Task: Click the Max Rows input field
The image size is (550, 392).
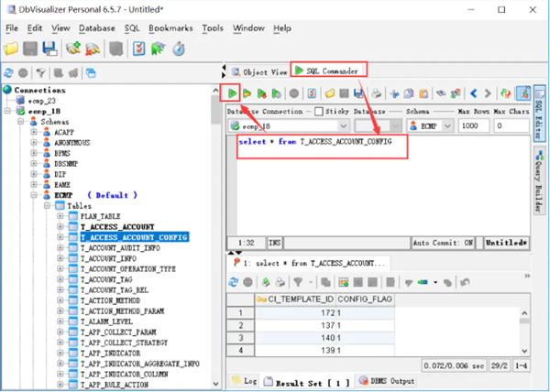Action: (474, 125)
